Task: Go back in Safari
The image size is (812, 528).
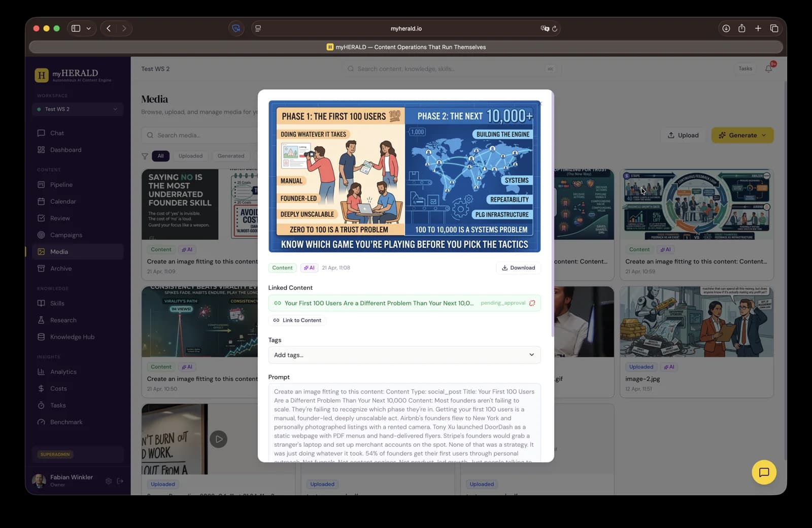Action: pyautogui.click(x=109, y=28)
